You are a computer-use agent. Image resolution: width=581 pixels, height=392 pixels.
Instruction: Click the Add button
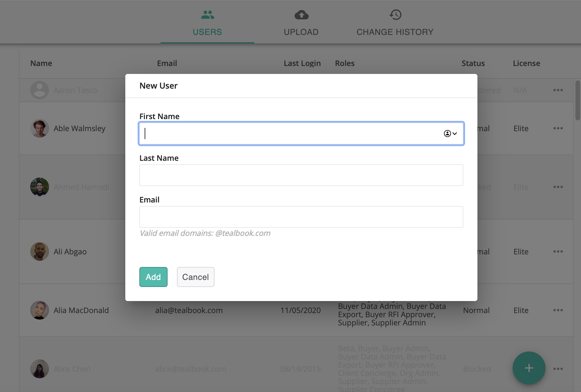153,277
